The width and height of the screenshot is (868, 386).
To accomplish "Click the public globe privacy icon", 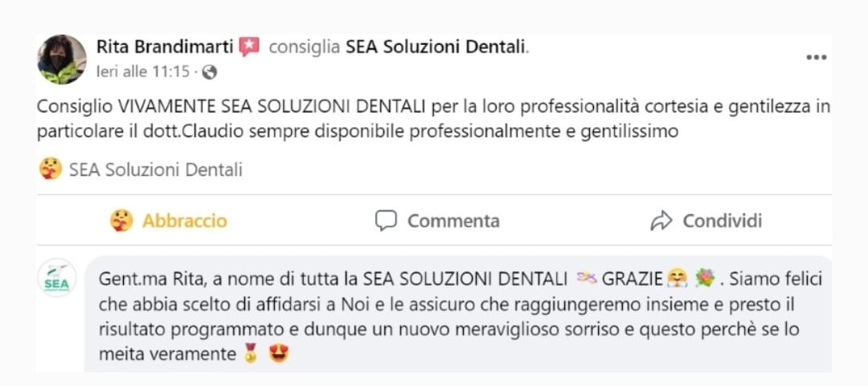I will [209, 72].
